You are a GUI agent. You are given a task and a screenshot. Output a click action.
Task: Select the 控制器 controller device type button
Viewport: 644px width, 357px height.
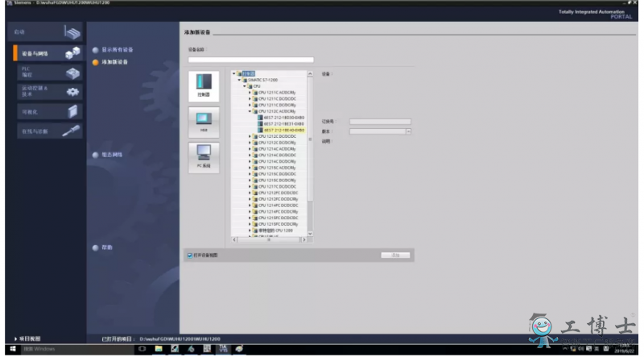(x=204, y=86)
